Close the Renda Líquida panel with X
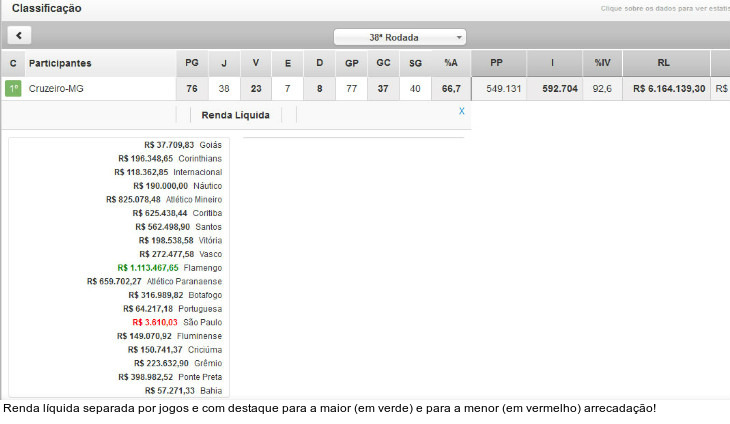 coord(461,112)
